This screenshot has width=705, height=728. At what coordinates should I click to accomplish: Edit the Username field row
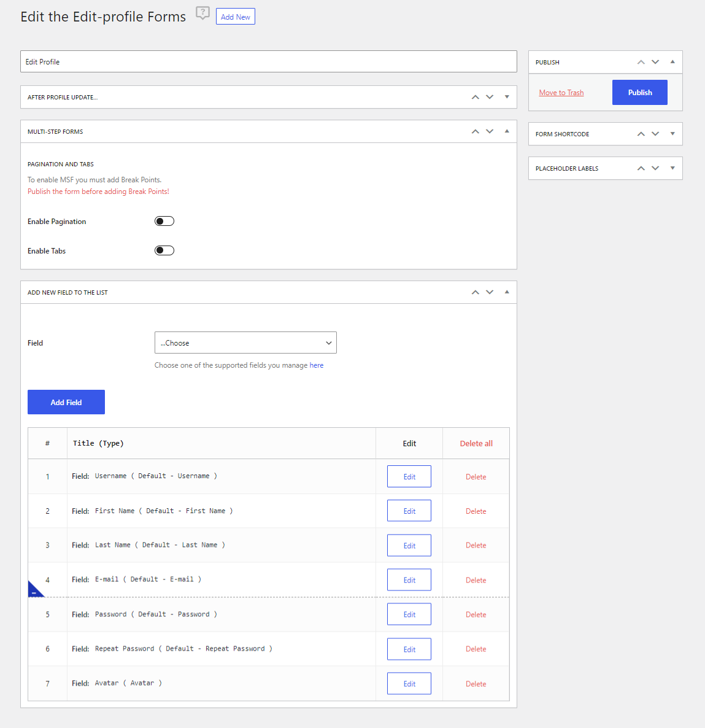[409, 476]
